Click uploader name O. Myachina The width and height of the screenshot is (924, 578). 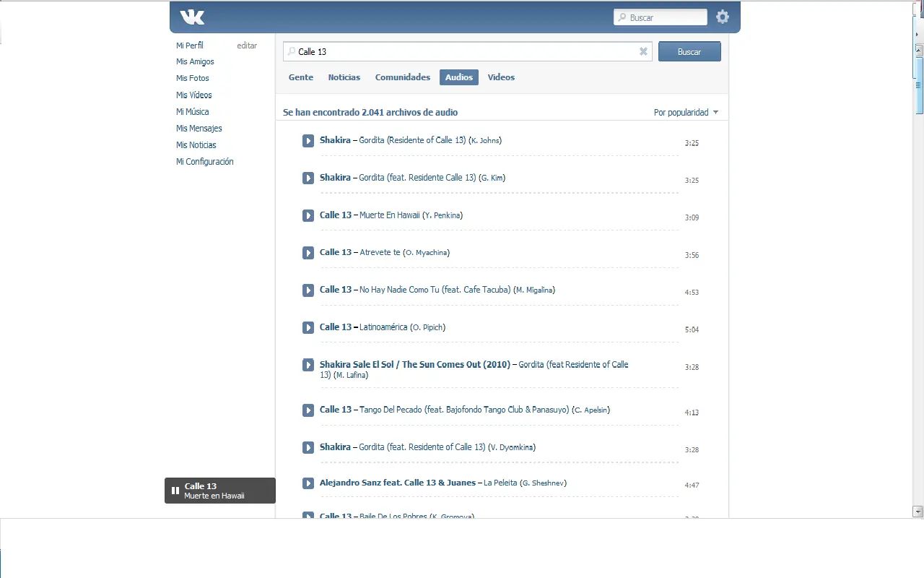[427, 253]
